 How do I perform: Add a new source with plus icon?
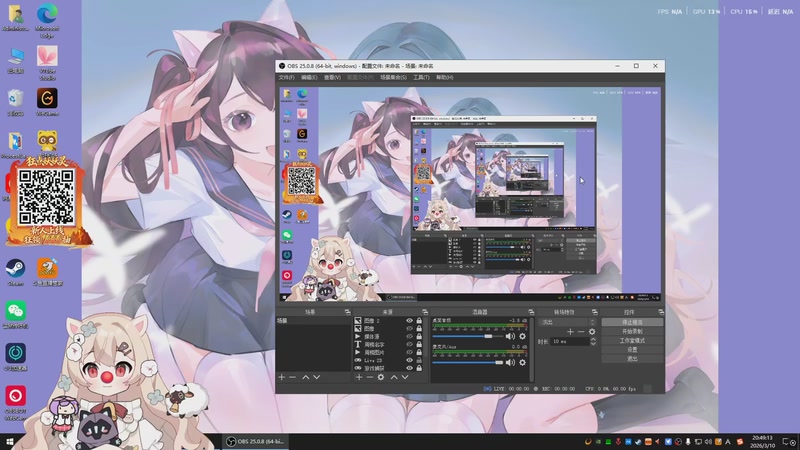[359, 377]
